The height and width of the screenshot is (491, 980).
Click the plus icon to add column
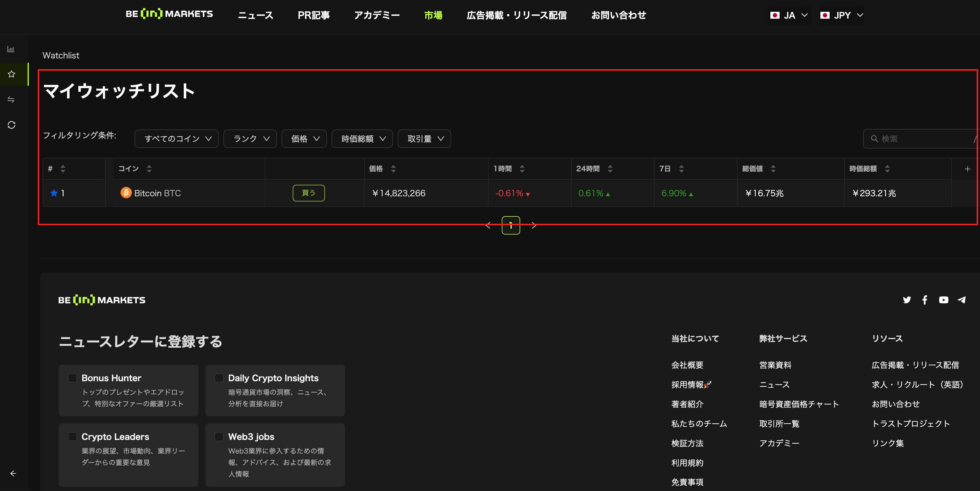967,169
